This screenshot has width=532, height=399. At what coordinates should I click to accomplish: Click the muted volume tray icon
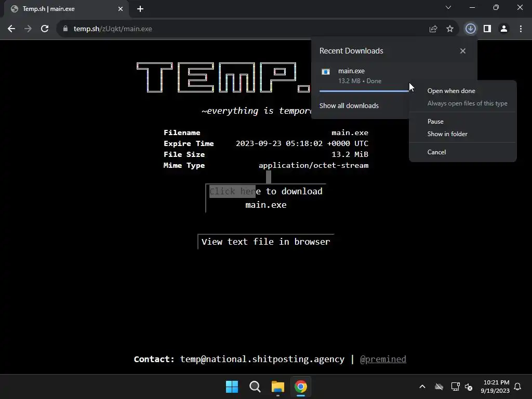(x=469, y=387)
